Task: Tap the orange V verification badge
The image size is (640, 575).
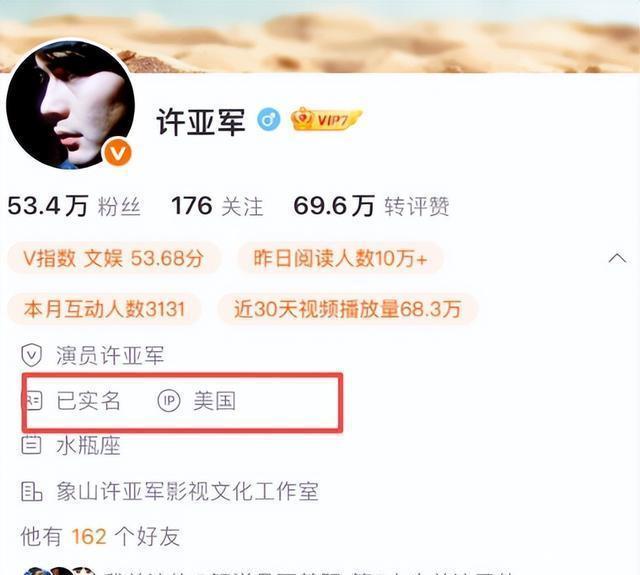Action: [118, 153]
